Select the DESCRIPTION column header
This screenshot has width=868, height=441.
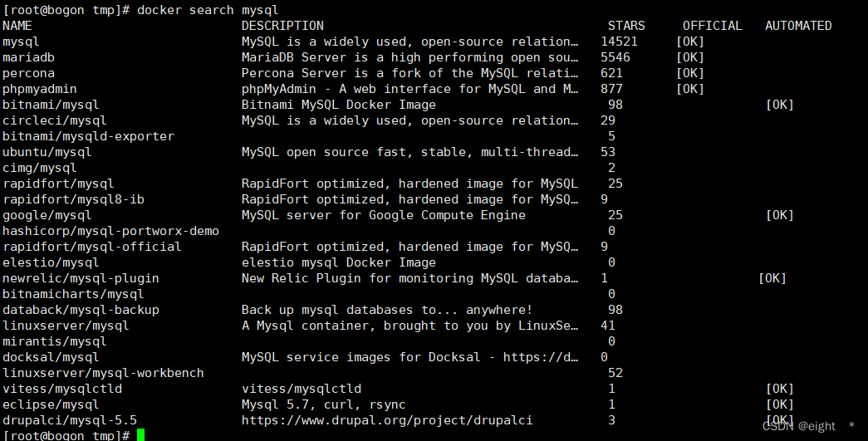click(x=282, y=26)
